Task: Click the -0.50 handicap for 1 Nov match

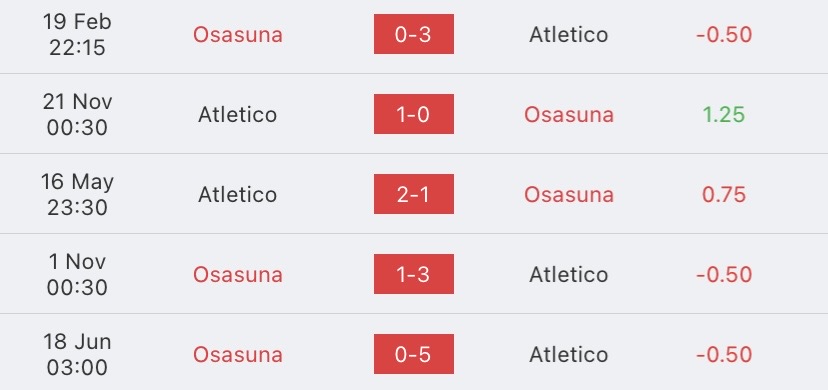Action: (724, 274)
